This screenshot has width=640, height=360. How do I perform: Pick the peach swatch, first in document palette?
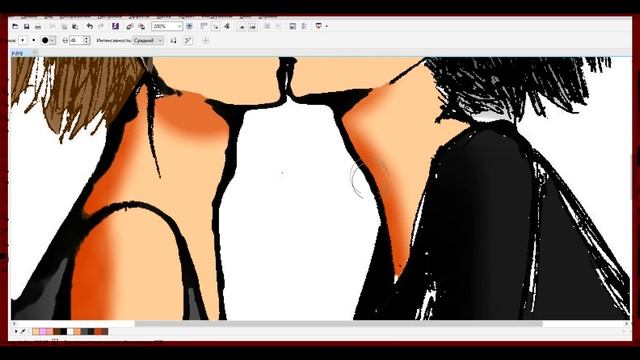click(36, 331)
